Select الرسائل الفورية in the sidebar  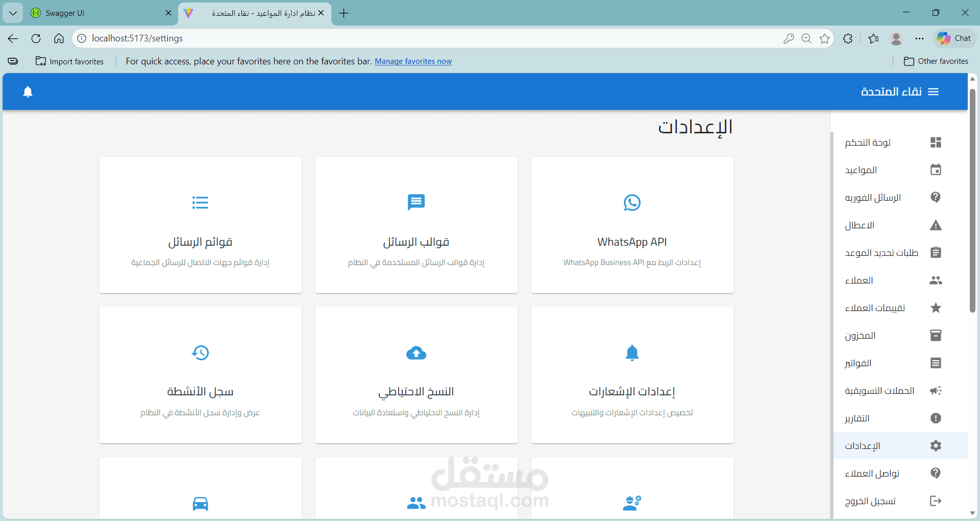pos(900,198)
